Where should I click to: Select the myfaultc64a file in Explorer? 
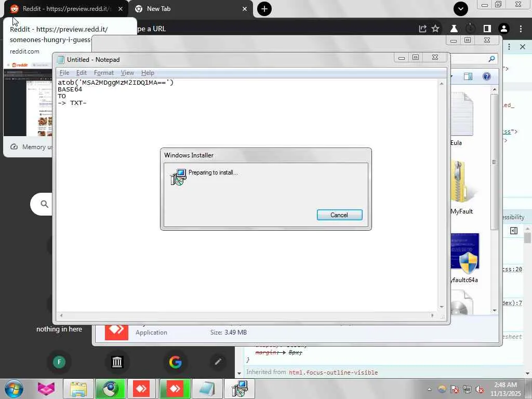464,258
